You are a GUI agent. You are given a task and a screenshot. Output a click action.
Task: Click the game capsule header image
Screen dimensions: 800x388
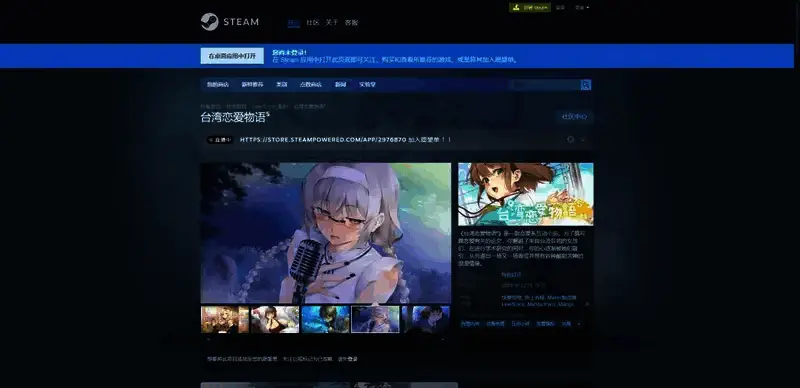click(x=526, y=194)
